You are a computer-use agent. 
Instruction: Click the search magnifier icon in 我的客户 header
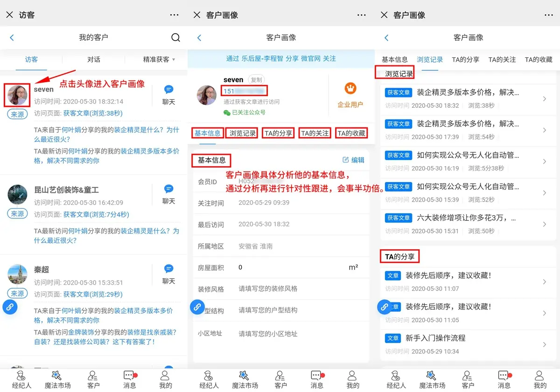pyautogui.click(x=175, y=38)
